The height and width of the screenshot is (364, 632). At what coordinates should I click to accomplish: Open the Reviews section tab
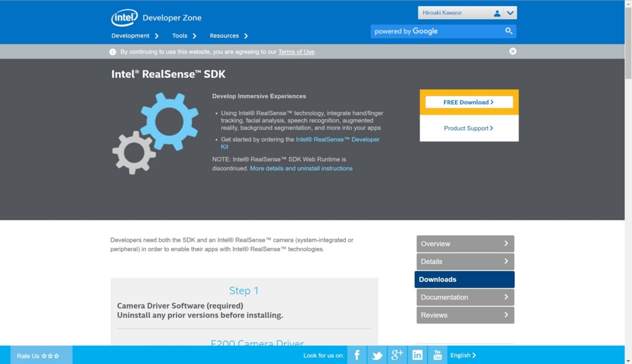point(465,315)
